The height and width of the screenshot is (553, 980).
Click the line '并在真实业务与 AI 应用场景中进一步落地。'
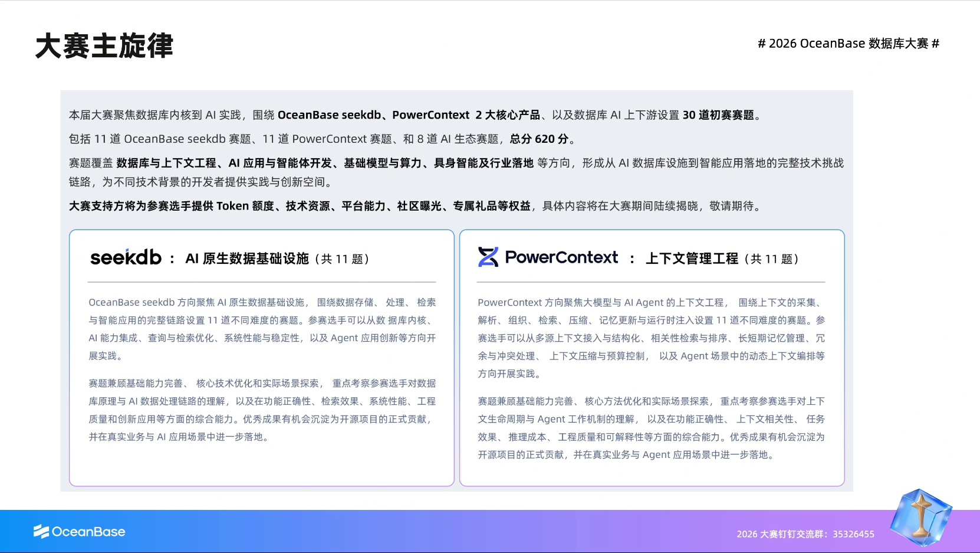[x=180, y=437]
